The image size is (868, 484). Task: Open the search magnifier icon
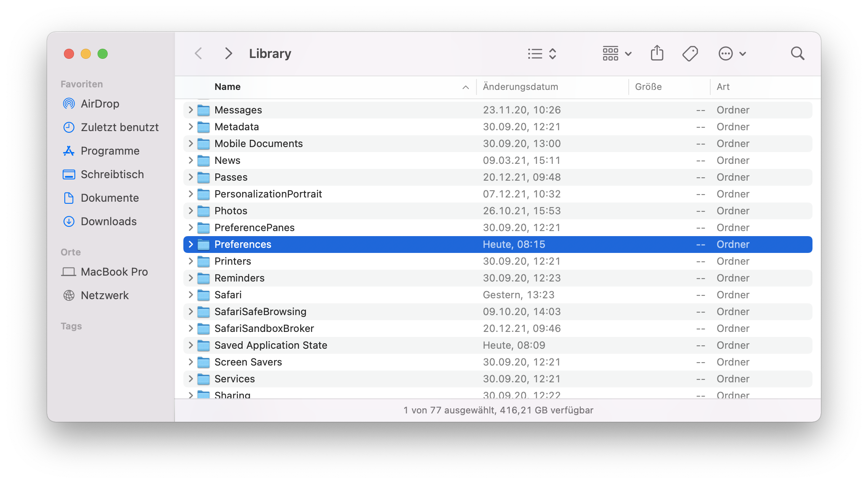[x=797, y=53]
